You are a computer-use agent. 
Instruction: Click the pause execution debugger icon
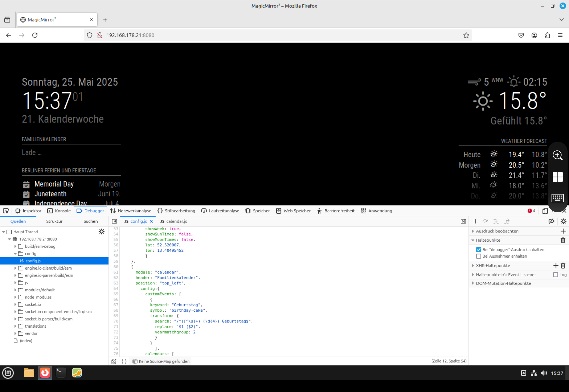tap(474, 221)
